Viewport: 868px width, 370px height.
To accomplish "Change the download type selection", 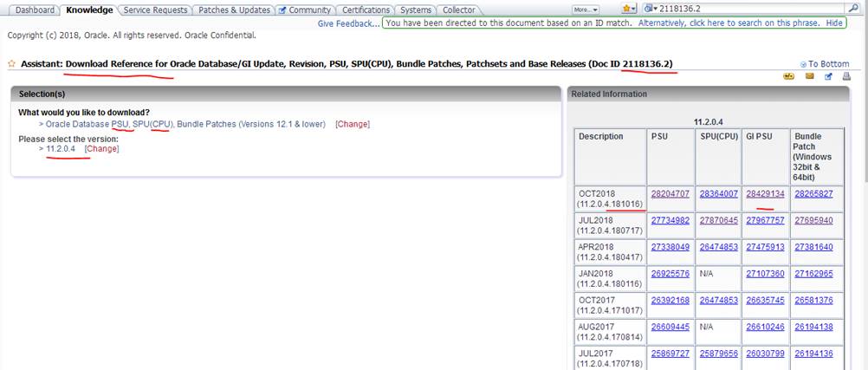I will [x=353, y=124].
